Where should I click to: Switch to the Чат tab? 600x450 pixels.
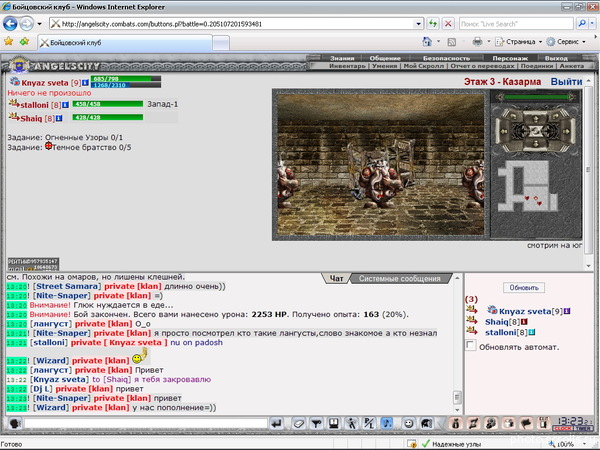click(336, 279)
